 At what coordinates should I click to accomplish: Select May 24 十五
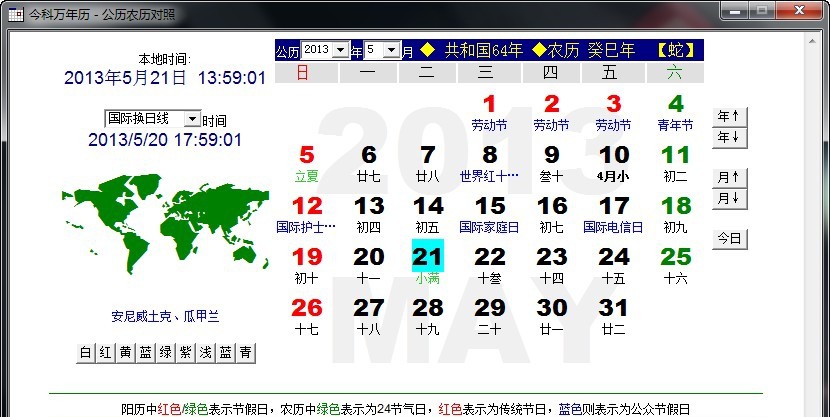(613, 266)
